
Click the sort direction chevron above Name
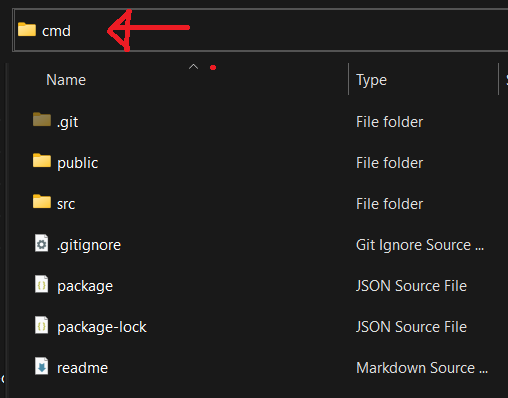pos(193,67)
